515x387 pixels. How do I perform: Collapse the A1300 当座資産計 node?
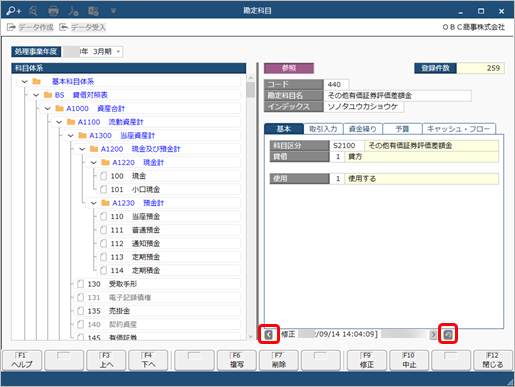point(71,136)
